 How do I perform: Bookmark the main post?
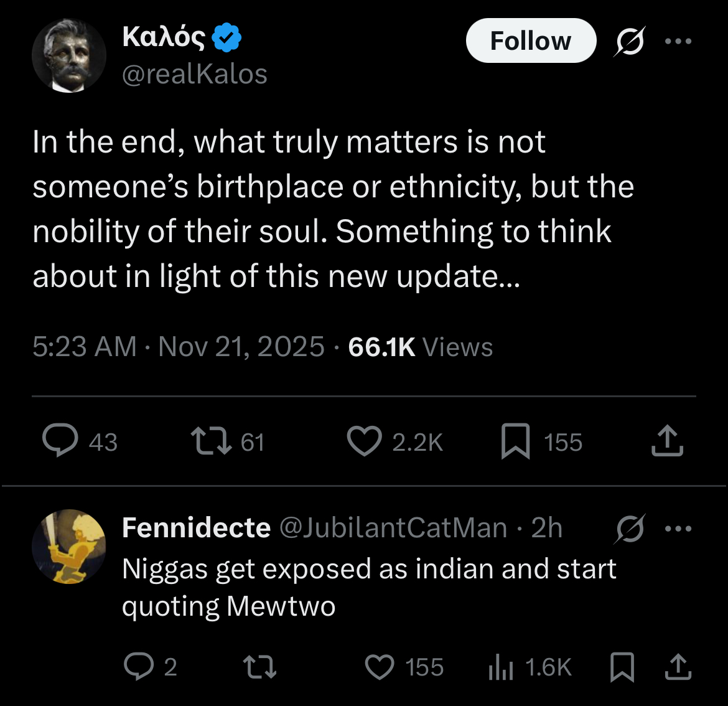[x=515, y=441]
